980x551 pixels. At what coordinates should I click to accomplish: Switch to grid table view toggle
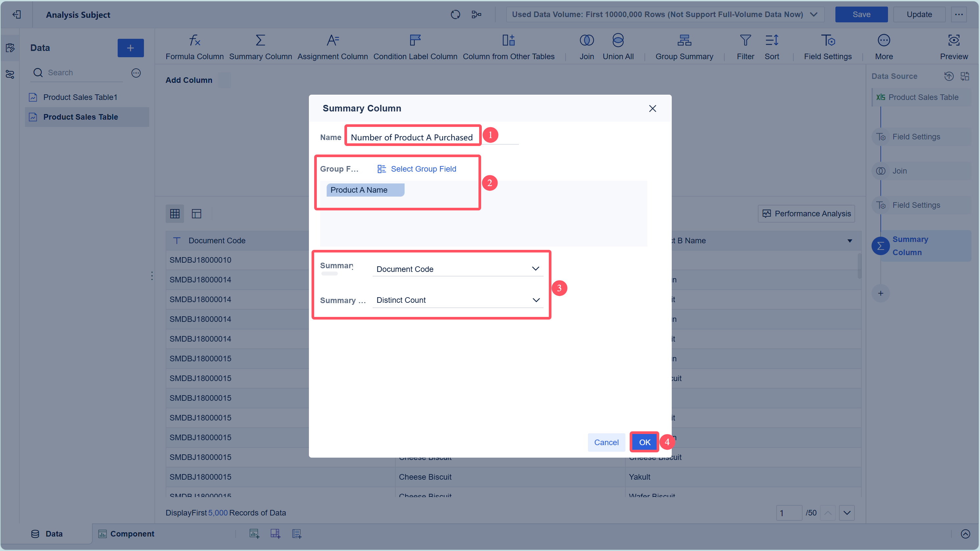[175, 213]
